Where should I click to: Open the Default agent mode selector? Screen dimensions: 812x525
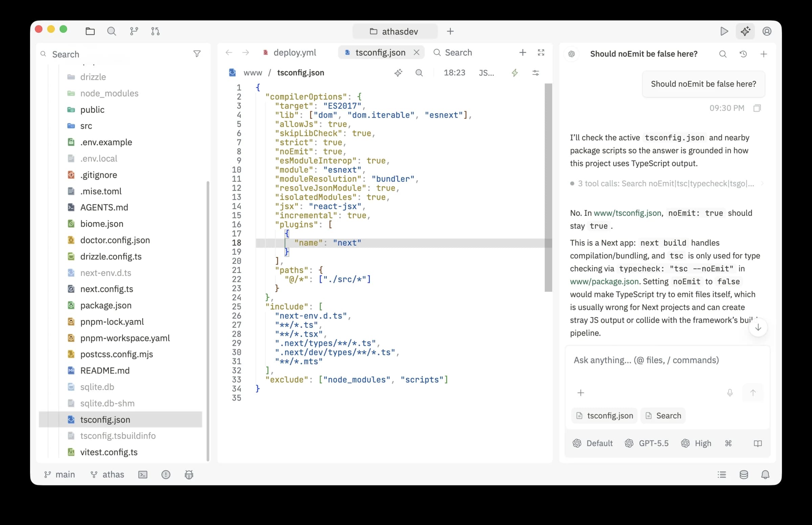592,443
